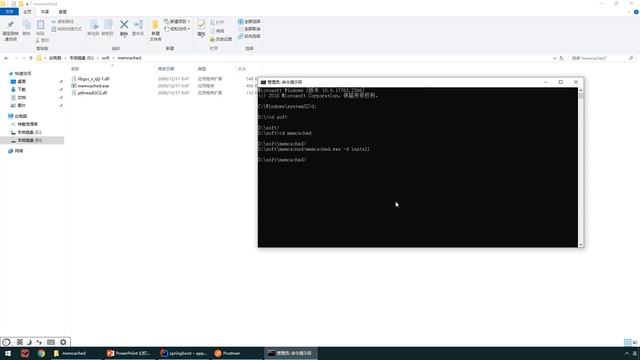Switch to PowerPoint on the taskbar
The width and height of the screenshot is (640, 360).
[x=129, y=353]
